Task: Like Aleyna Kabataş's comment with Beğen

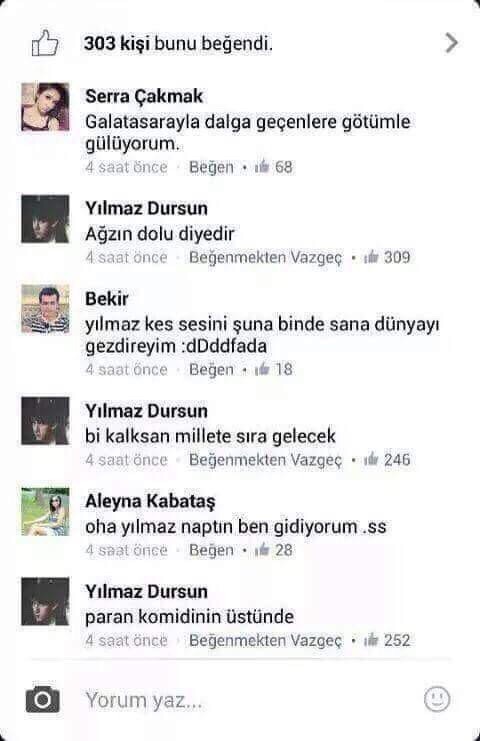Action: (211, 551)
